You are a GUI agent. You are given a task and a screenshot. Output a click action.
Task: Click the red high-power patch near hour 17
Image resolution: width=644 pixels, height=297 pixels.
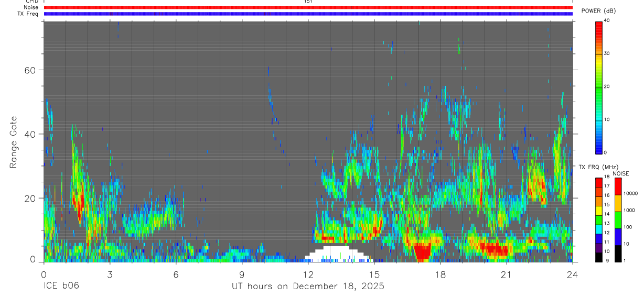click(x=422, y=252)
